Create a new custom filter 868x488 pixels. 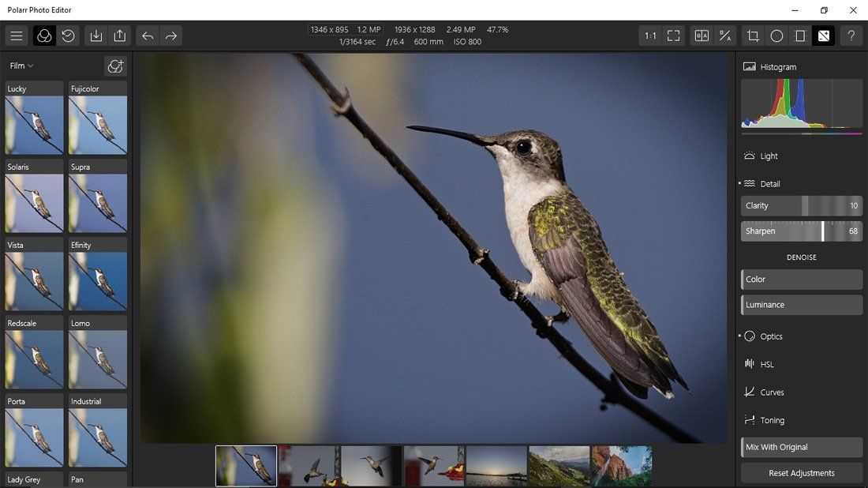[x=115, y=66]
